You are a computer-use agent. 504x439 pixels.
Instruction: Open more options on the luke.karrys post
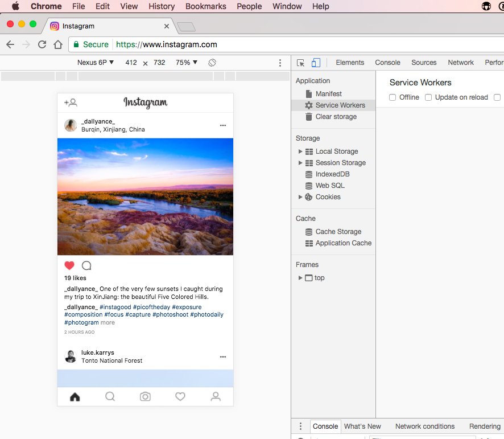223,356
